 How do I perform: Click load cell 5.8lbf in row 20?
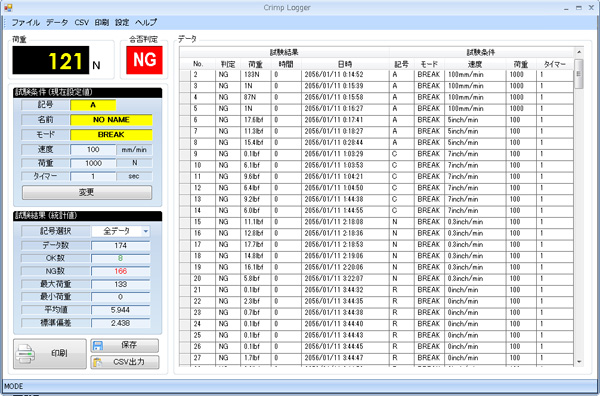(x=256, y=278)
